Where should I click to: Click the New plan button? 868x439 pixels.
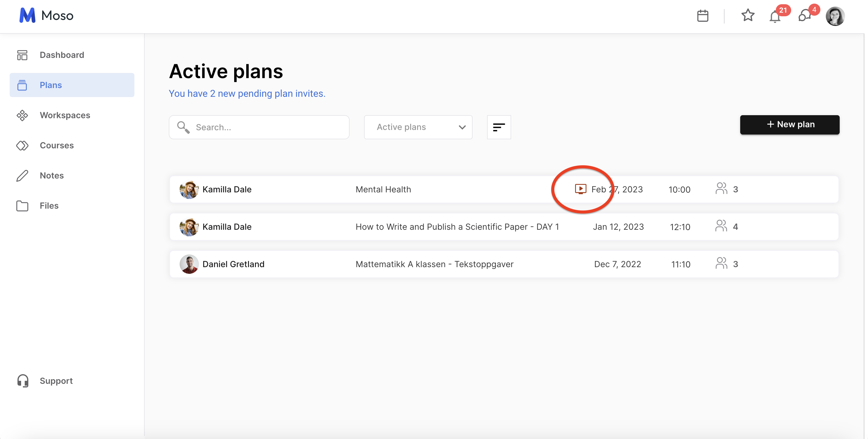(790, 125)
